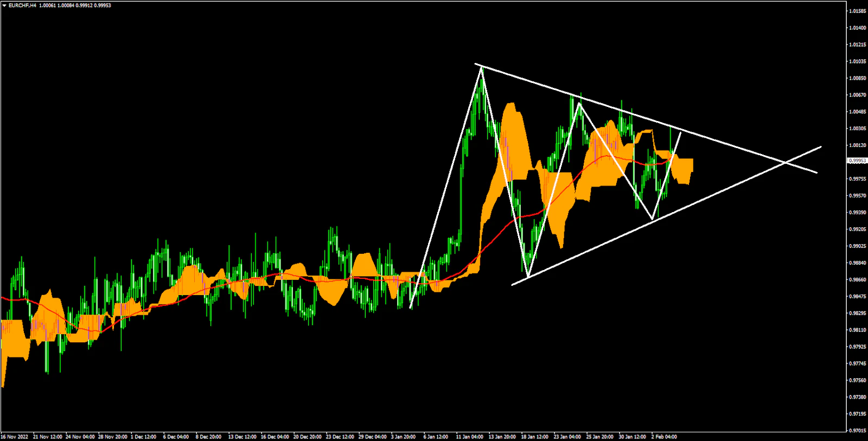Click the left start of lower trendline
Image resolution: width=868 pixels, height=441 pixels.
tap(512, 284)
